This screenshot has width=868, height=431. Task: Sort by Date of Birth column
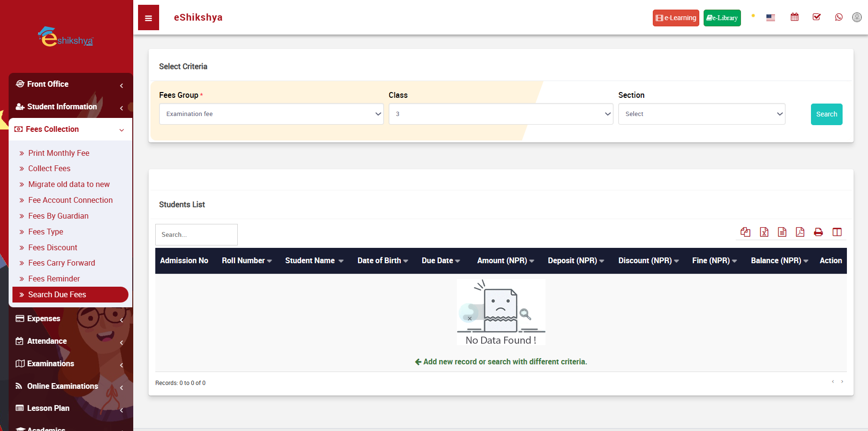pos(382,260)
